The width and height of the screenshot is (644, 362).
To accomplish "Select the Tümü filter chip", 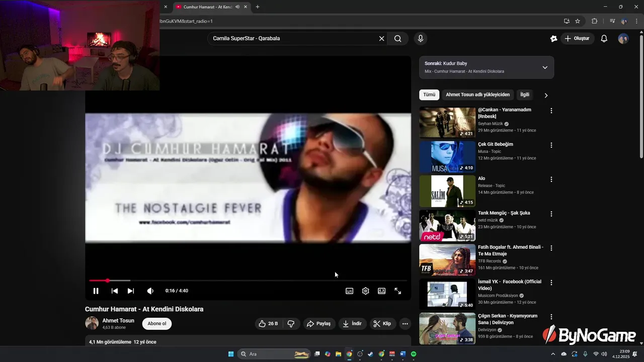I will [429, 95].
